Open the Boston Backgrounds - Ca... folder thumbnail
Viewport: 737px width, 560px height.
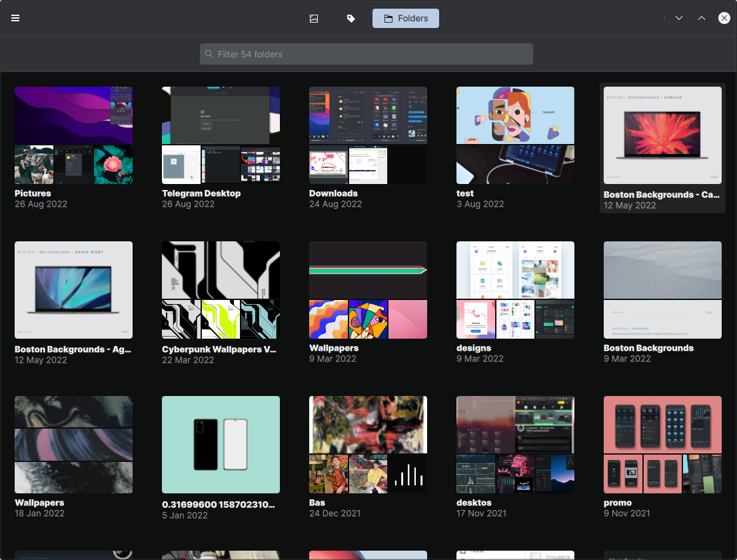pyautogui.click(x=662, y=135)
